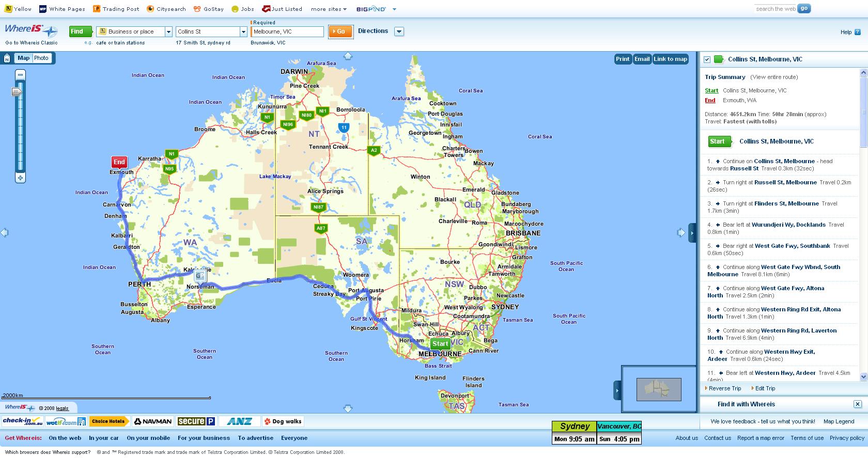Viewport: 868px width, 458px height.
Task: Click the NI87 highway shield near Alice Springs
Action: (318, 208)
